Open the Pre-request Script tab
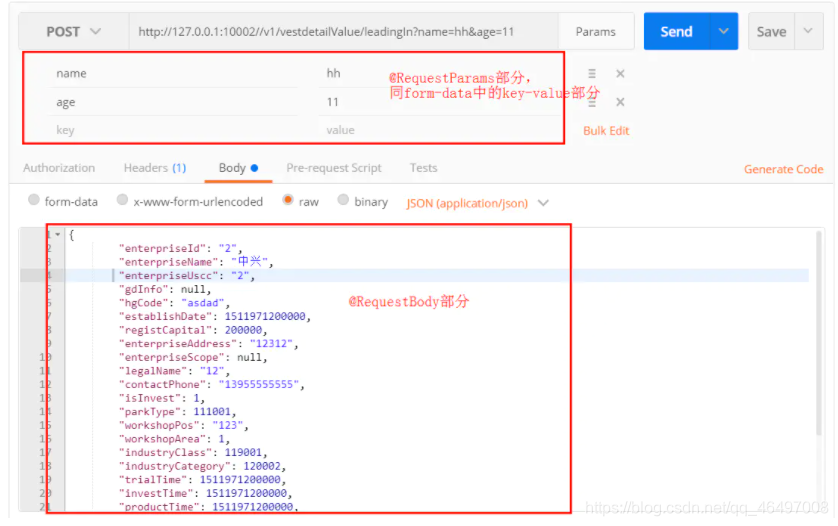 [x=334, y=168]
